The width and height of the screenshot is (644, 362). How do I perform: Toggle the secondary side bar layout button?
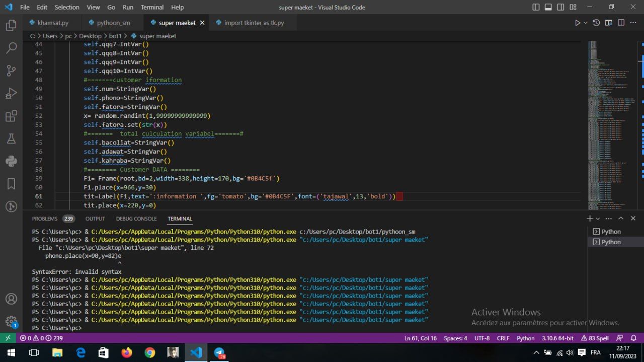560,7
